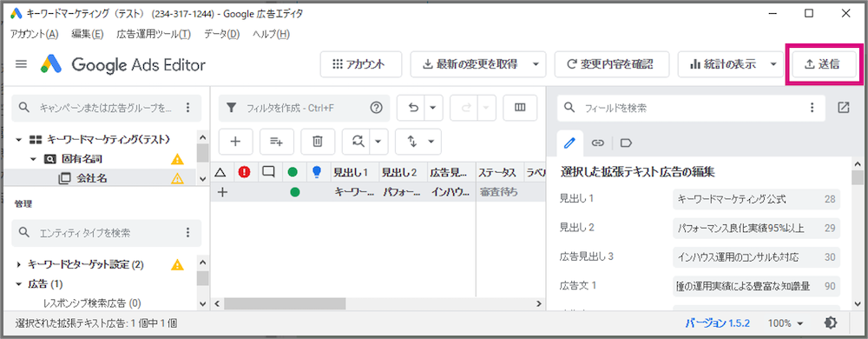The height and width of the screenshot is (339, 868).
Task: Edit the 広告見出し 3 text field
Action: coord(756,257)
